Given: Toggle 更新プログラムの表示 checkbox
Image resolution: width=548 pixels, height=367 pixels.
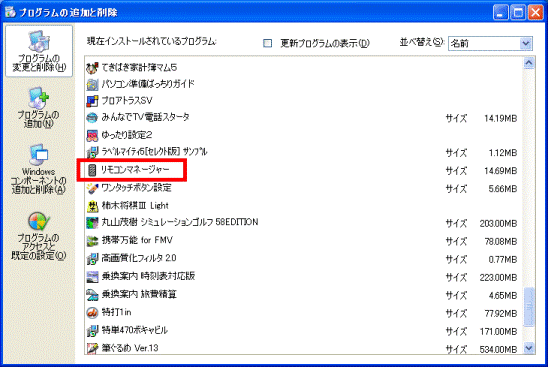Looking at the screenshot, I should point(267,43).
